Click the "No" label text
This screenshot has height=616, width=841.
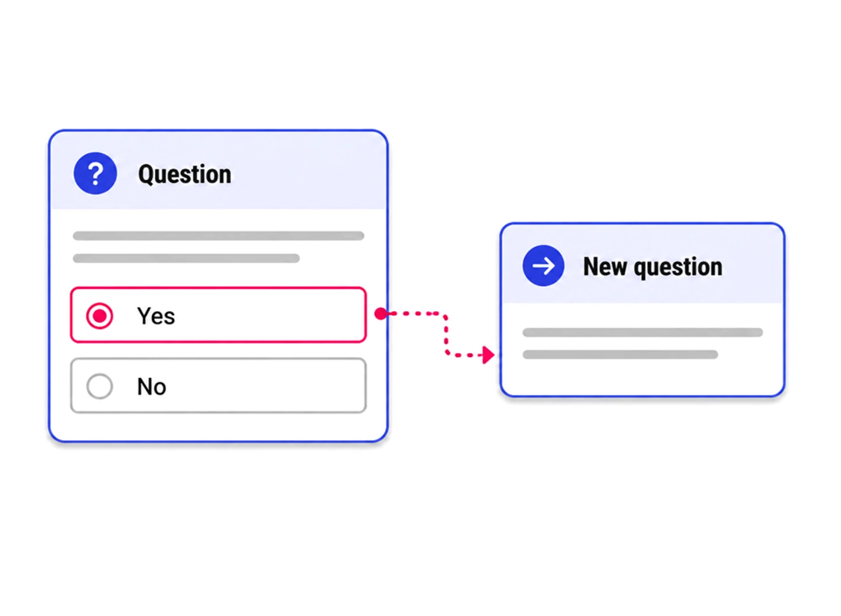pos(152,387)
